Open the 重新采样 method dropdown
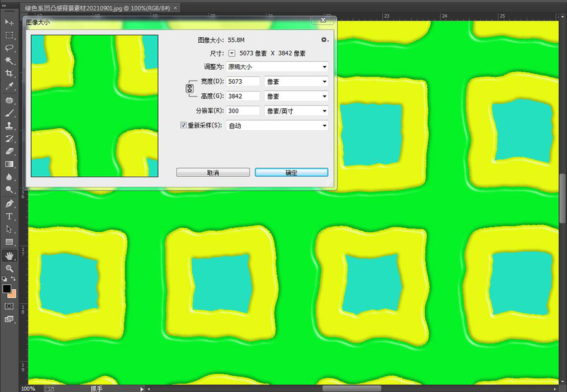 pyautogui.click(x=277, y=125)
